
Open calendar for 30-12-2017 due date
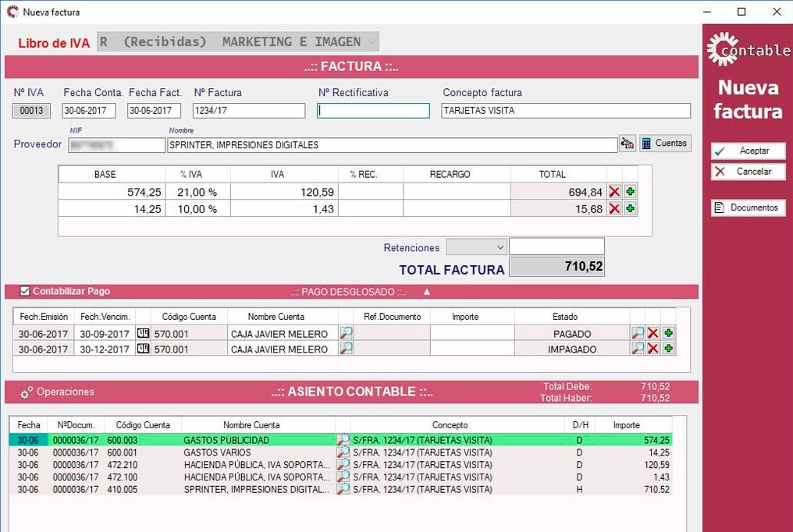[143, 349]
